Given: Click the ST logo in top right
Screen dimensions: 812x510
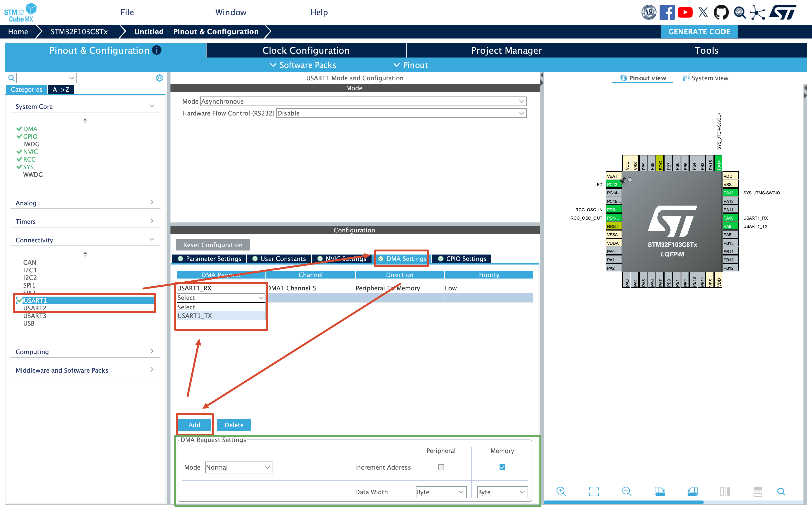Looking at the screenshot, I should click(783, 13).
